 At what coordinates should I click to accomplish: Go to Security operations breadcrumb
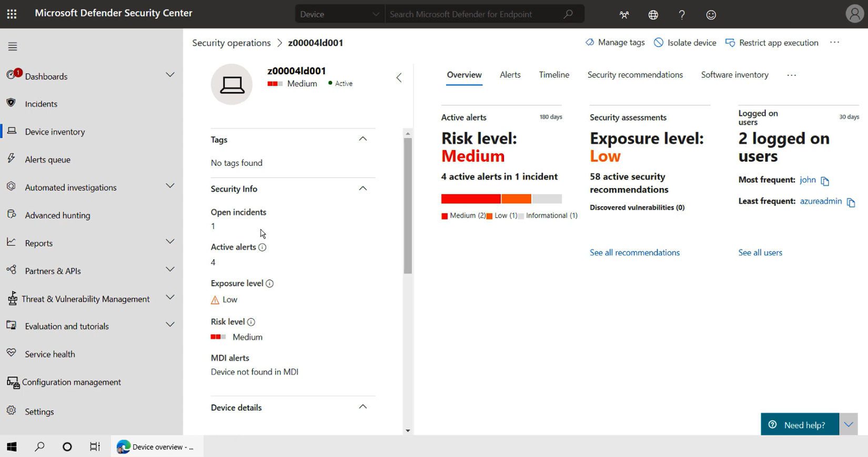(231, 43)
